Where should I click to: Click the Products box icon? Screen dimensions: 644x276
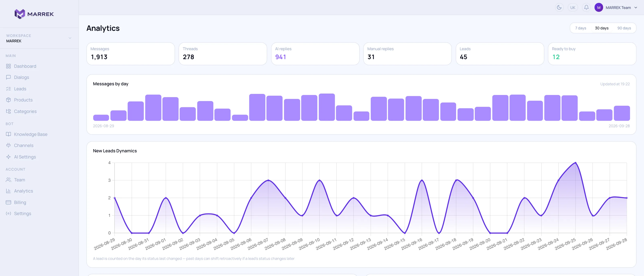(8, 100)
